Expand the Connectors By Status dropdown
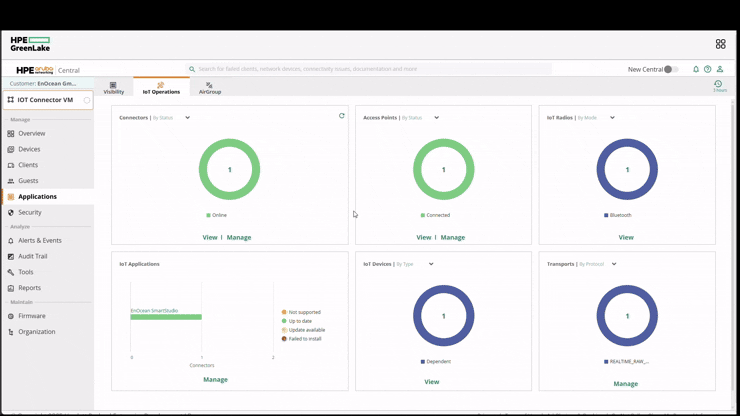Viewport: 740px width, 416px height. [187, 118]
